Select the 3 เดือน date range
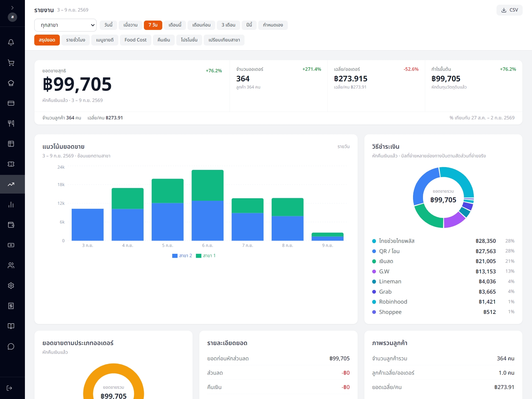Viewport: 532px width, 399px height. click(x=228, y=25)
